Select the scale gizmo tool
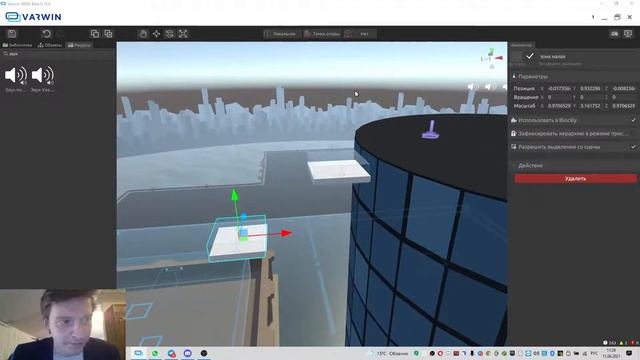Viewport: 640px width, 360px height. pyautogui.click(x=183, y=33)
